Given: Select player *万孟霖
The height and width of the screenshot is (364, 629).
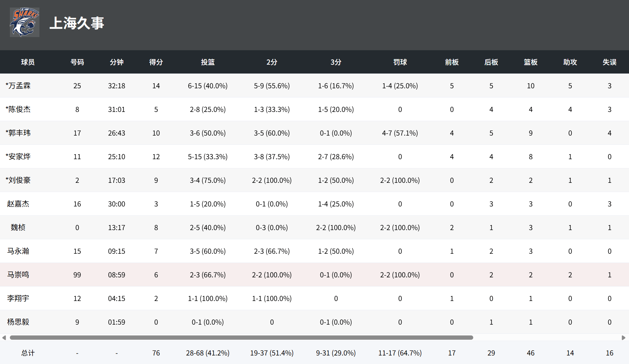Looking at the screenshot, I should click(x=18, y=86).
